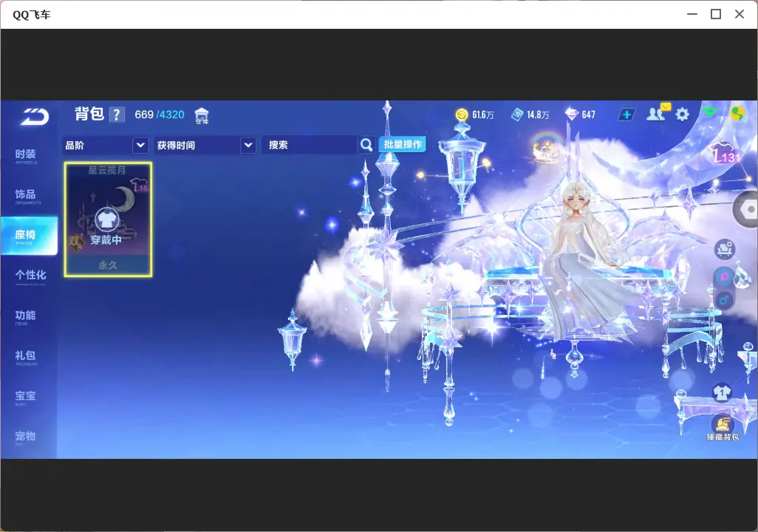This screenshot has height=532, width=758.
Task: Expand the 品阶 grade dropdown
Action: [x=106, y=145]
